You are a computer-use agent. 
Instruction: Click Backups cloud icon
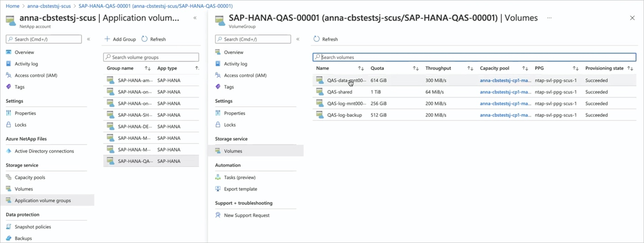click(8, 238)
